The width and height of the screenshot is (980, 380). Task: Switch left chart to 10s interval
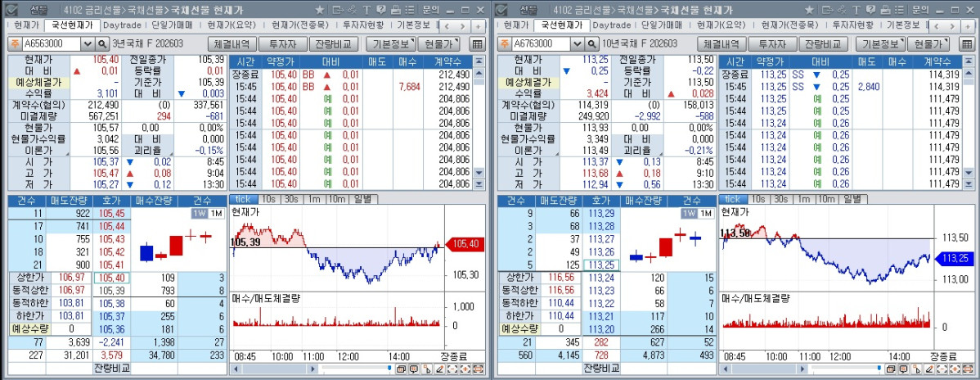pyautogui.click(x=269, y=199)
